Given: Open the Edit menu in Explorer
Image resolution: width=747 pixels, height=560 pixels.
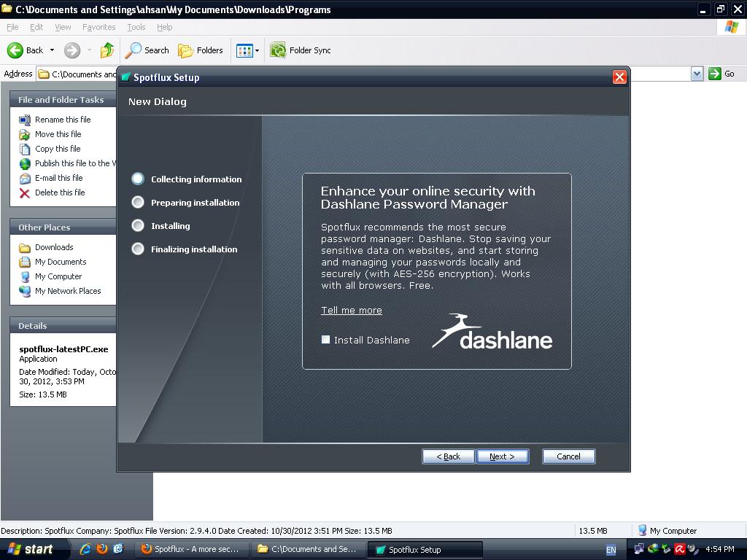Looking at the screenshot, I should tap(36, 27).
